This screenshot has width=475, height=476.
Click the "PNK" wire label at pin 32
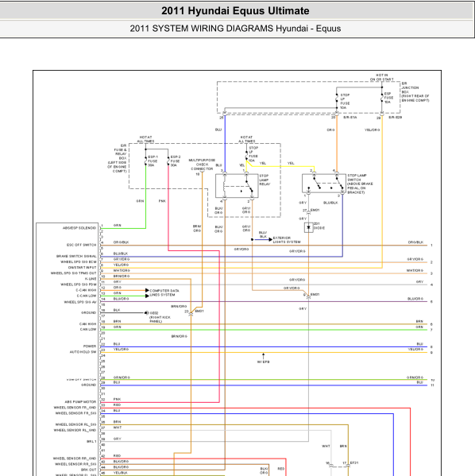tap(117, 399)
